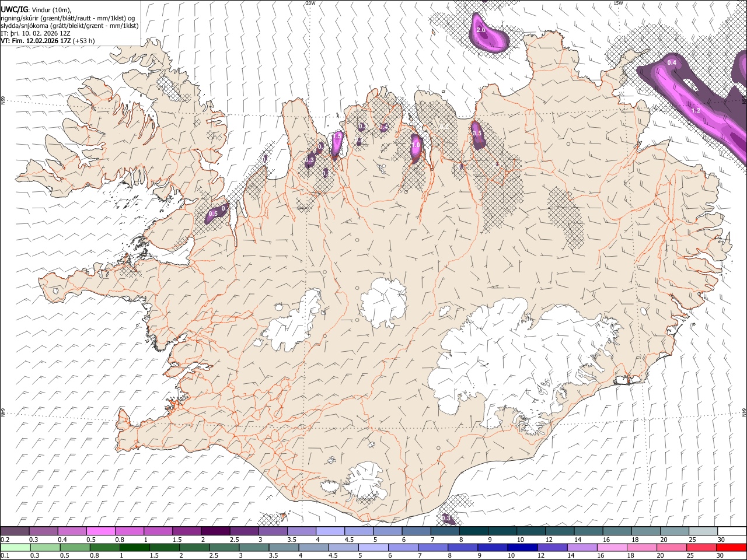This screenshot has height=560, width=747.
Task: Click the '(+53 h)' forecast offset text
Action: pyautogui.click(x=84, y=41)
